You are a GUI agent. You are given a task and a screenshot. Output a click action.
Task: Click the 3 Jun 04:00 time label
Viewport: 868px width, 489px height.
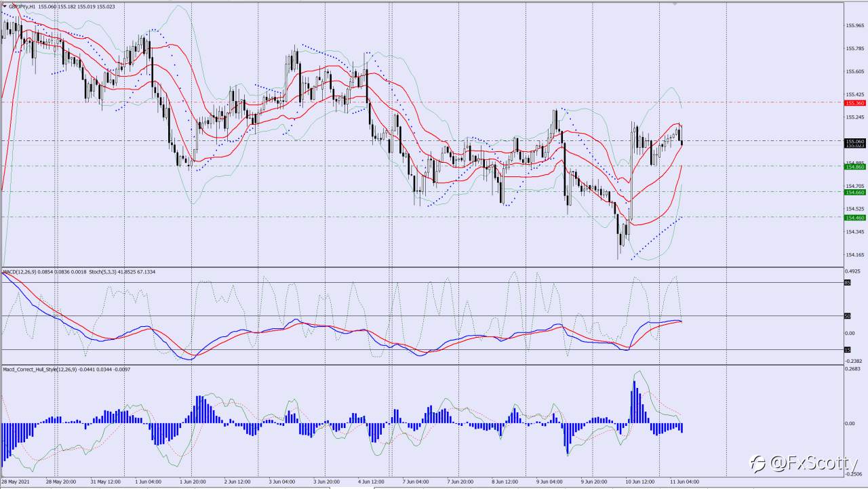[282, 482]
